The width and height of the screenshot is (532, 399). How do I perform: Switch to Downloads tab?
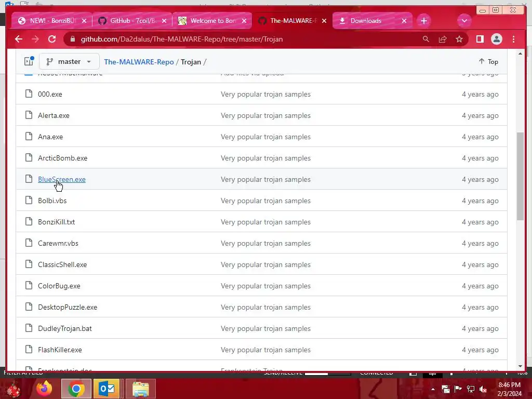[372, 21]
